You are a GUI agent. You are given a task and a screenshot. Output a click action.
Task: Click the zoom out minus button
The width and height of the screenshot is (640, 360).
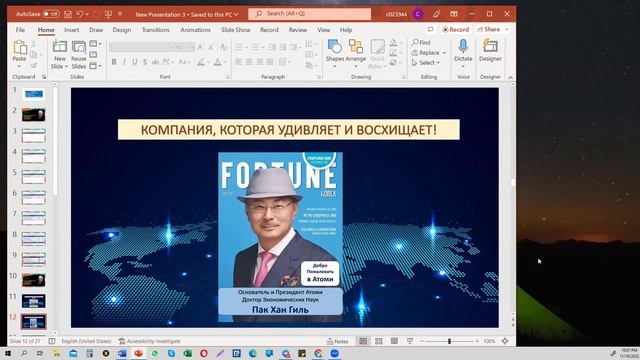click(x=422, y=341)
